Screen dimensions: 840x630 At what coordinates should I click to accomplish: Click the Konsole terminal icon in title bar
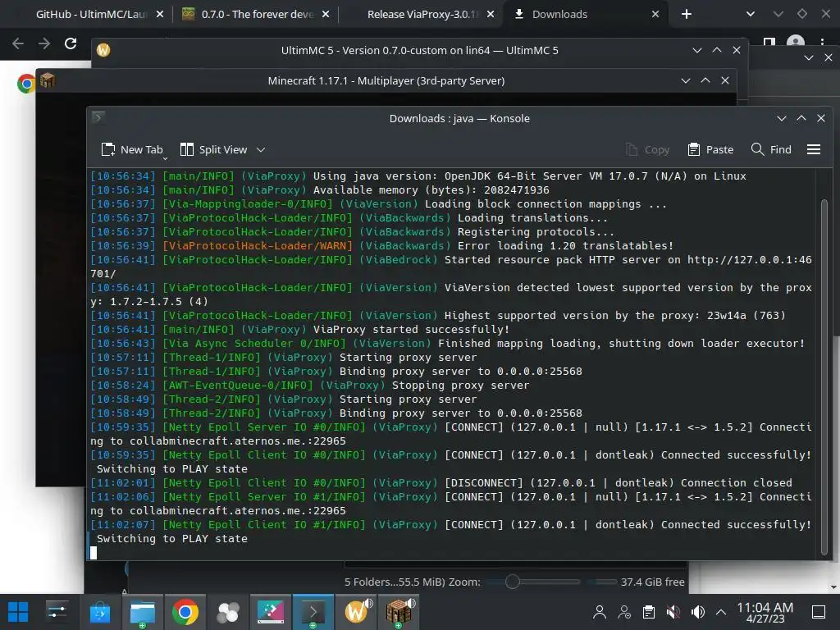(x=98, y=116)
